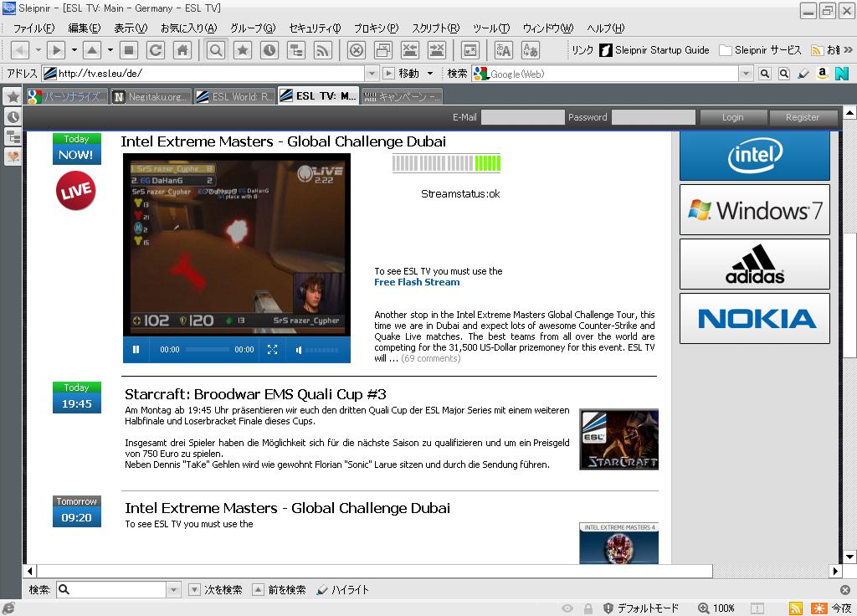This screenshot has width=857, height=616.
Task: Reload the page with the refresh icon
Action: click(156, 50)
